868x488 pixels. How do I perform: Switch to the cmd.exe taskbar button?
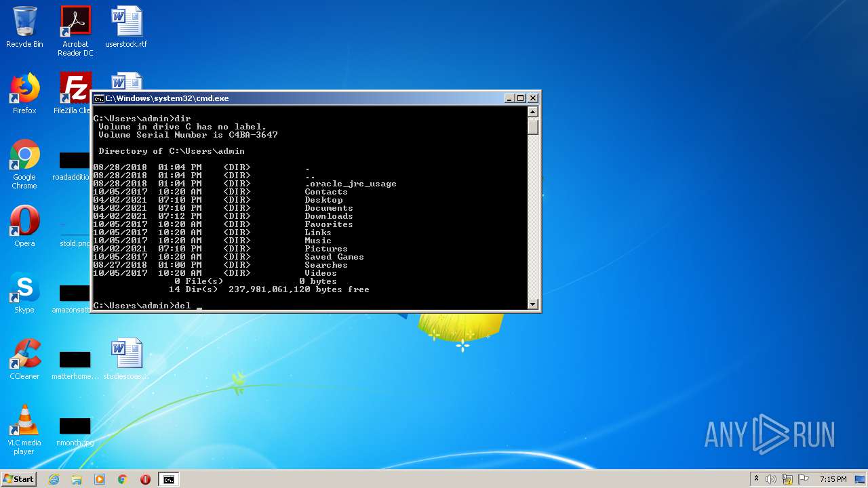168,479
